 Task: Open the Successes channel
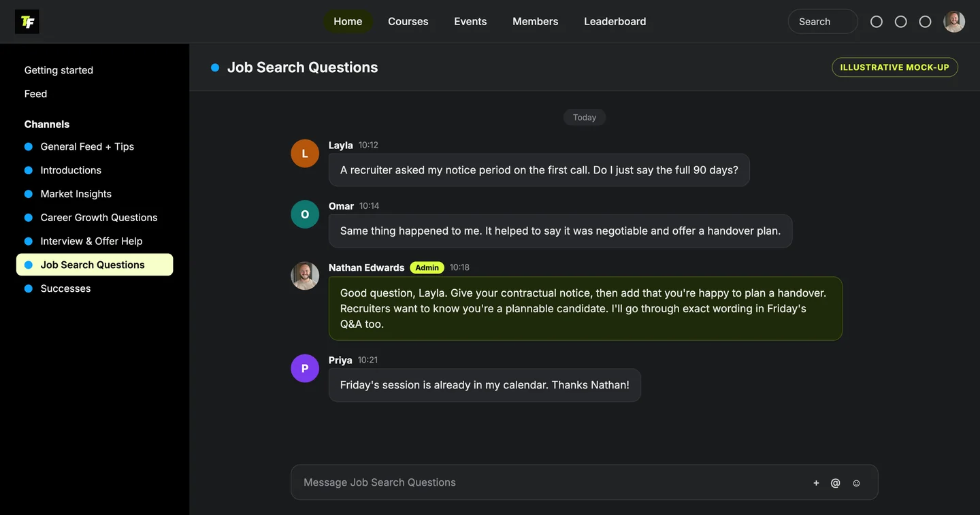click(95, 288)
